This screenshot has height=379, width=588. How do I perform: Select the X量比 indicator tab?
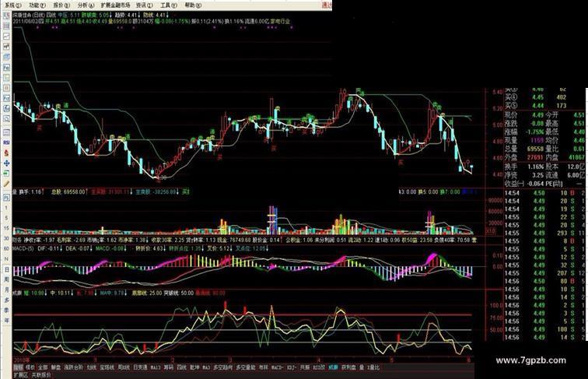click(x=373, y=367)
